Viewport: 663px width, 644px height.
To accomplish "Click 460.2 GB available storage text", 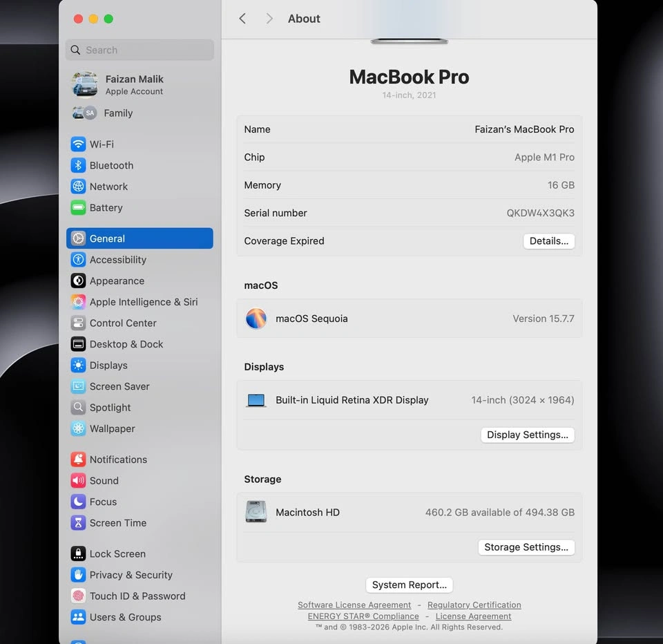I will (x=500, y=513).
